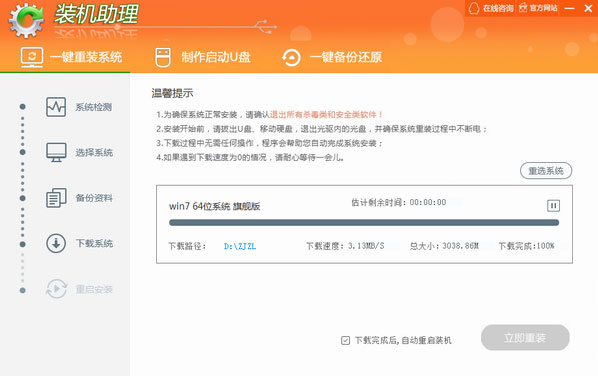Screen dimensions: 598x376
Task: Click the USB drive icon
Action: pos(163,57)
